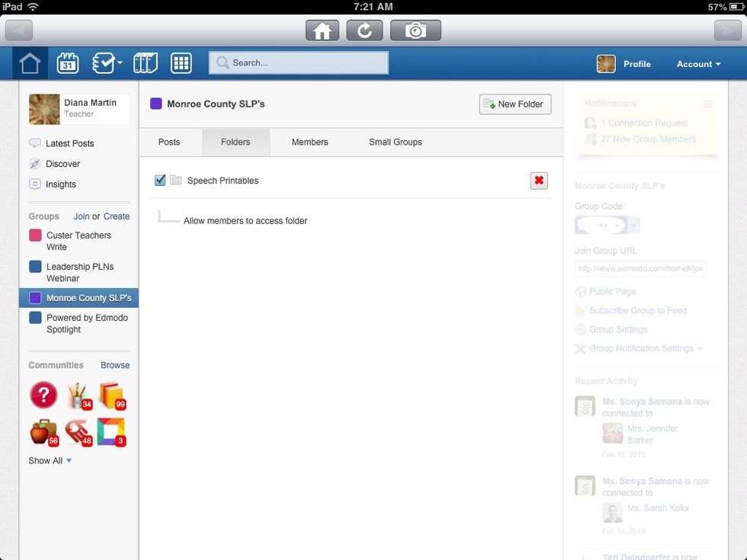Viewport: 747px width, 560px height.
Task: Click the New Folder button
Action: [x=515, y=104]
